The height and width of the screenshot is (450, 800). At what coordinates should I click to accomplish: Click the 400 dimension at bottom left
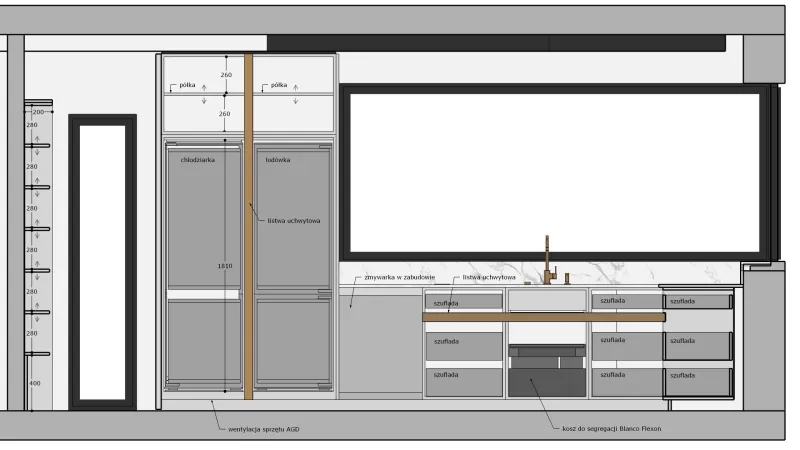34,383
